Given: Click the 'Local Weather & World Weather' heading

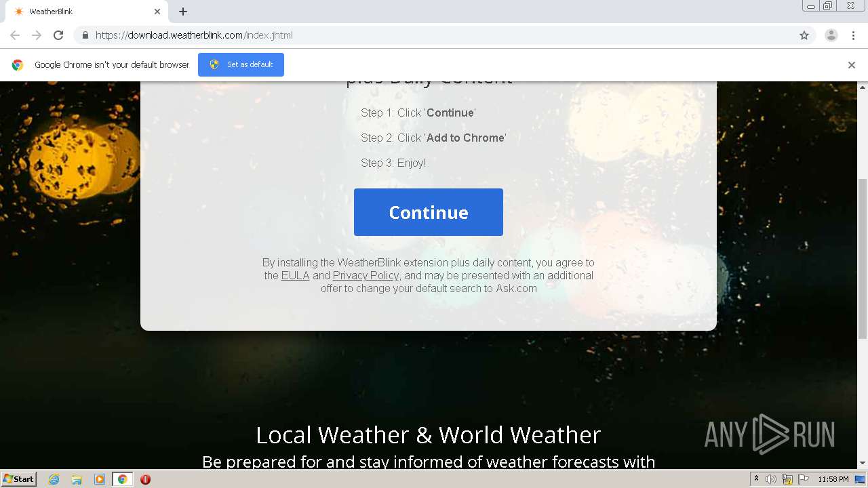Looking at the screenshot, I should [429, 434].
